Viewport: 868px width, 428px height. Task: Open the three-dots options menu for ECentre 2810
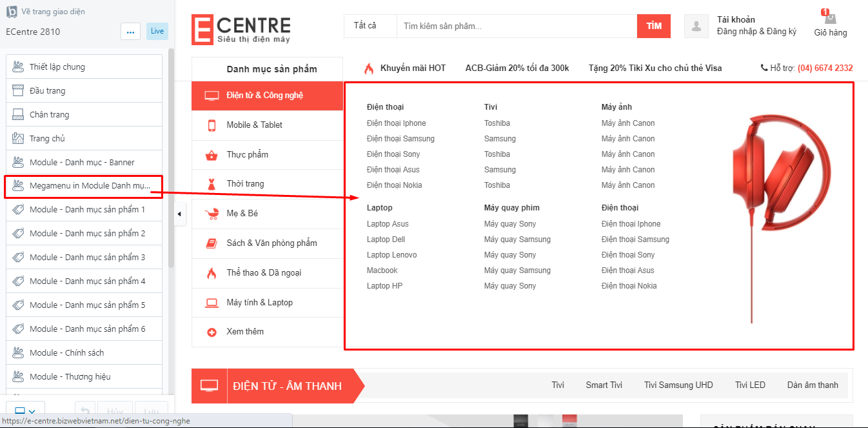coord(130,31)
